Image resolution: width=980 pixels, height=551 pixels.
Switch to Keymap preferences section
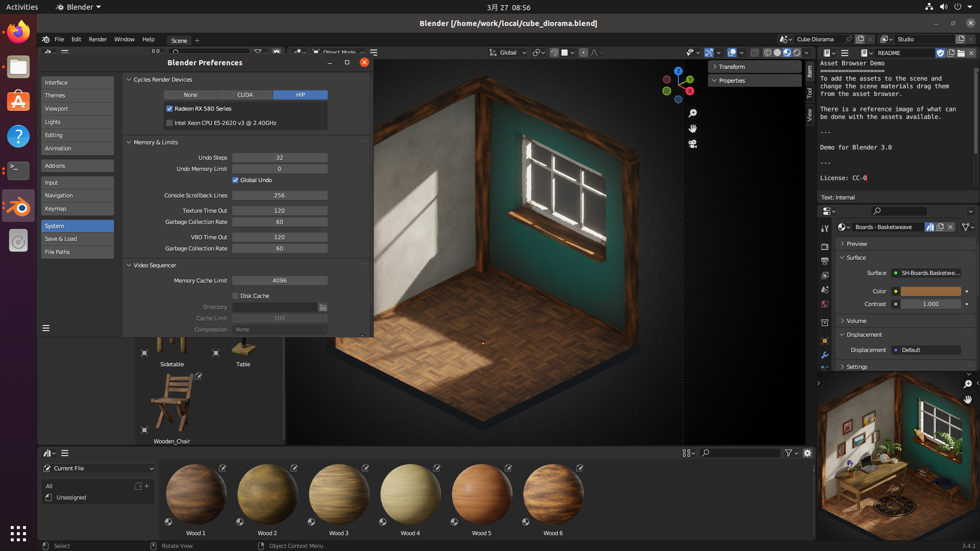click(x=78, y=209)
